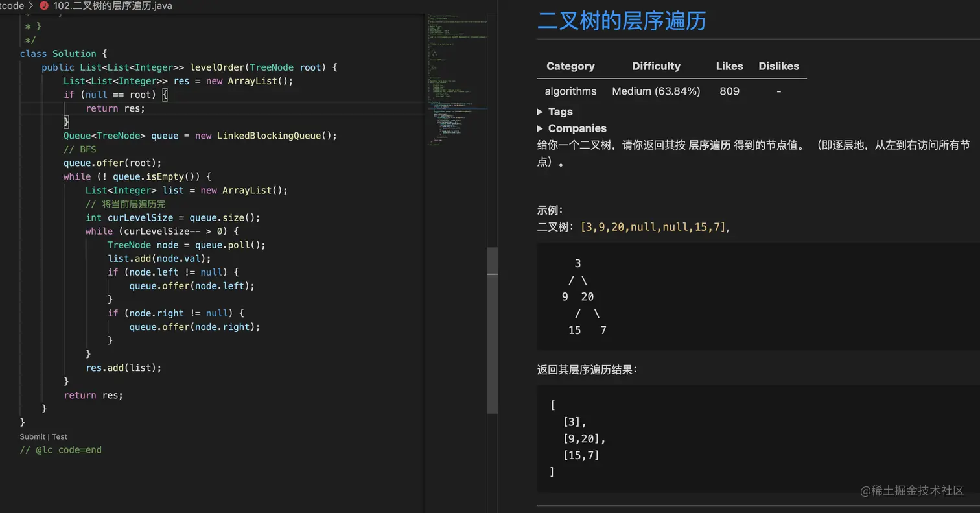The width and height of the screenshot is (980, 513).
Task: Click the "res.add(list);" line
Action: 124,368
